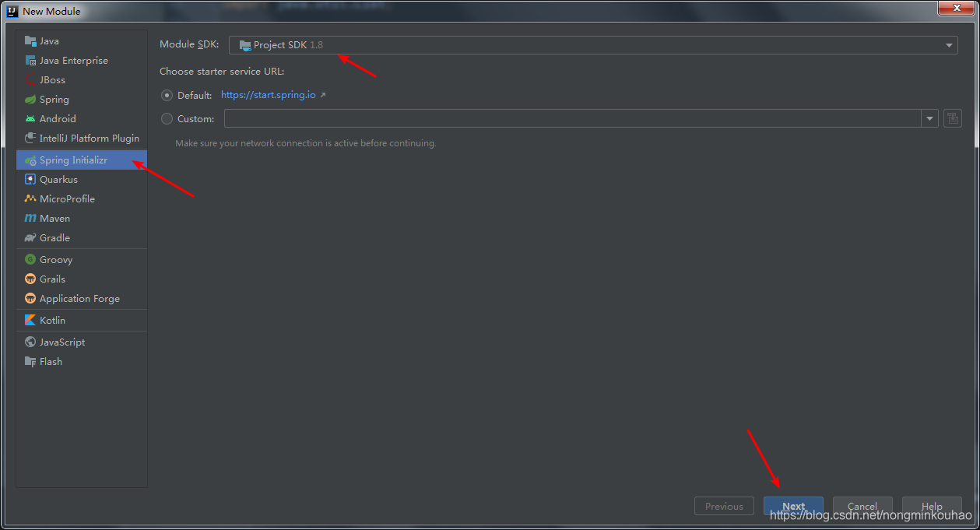Image resolution: width=980 pixels, height=530 pixels.
Task: Select the Java folder icon
Action: [30, 41]
